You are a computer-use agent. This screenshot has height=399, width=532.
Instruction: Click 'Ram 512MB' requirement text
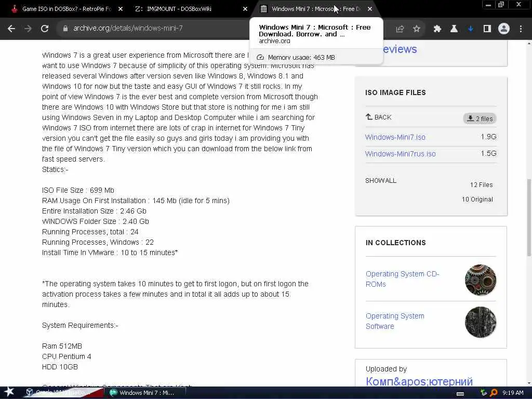click(62, 346)
